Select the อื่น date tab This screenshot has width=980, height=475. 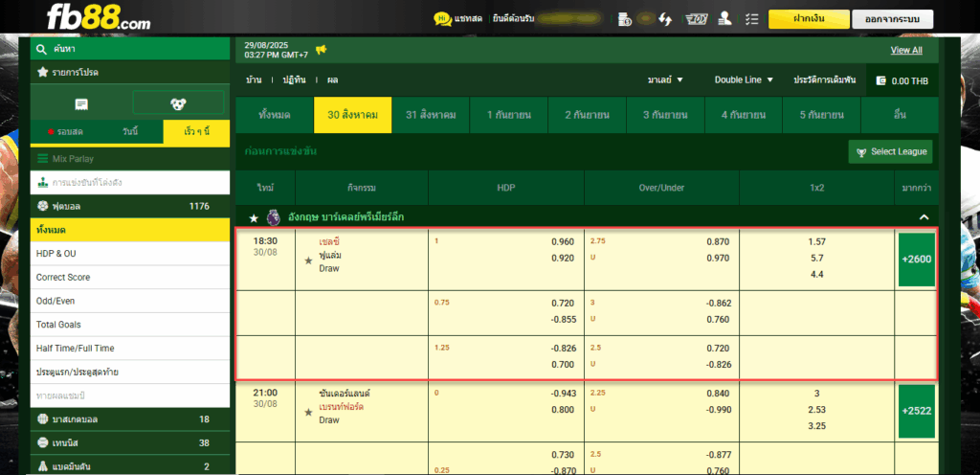[900, 115]
